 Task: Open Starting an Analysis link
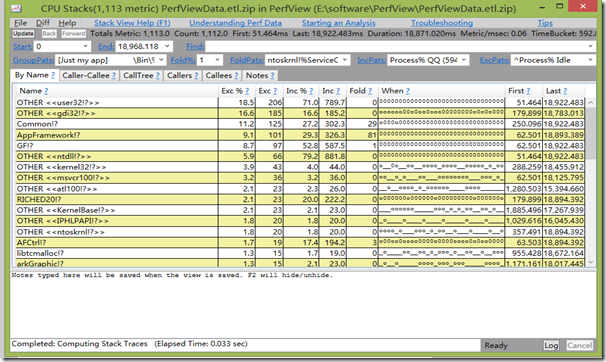(339, 23)
